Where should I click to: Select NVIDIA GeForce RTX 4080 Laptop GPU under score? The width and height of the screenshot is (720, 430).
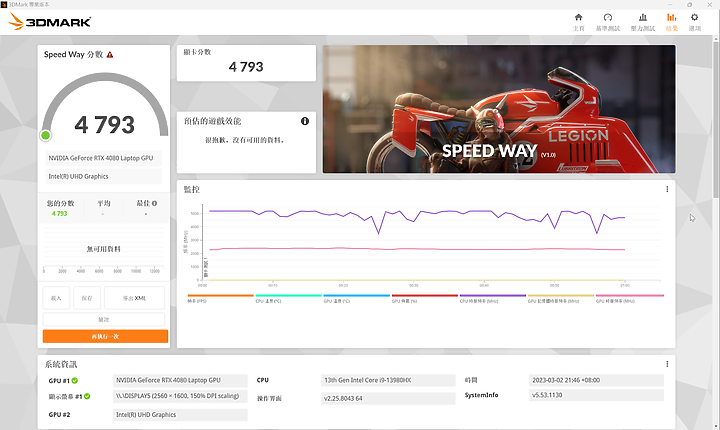(x=103, y=158)
